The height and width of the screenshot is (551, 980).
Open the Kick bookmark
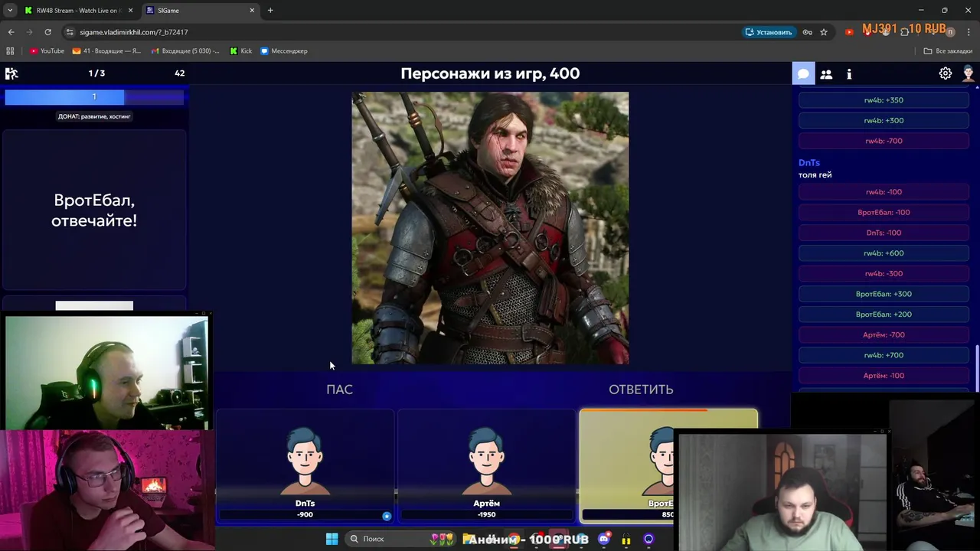[x=240, y=51]
